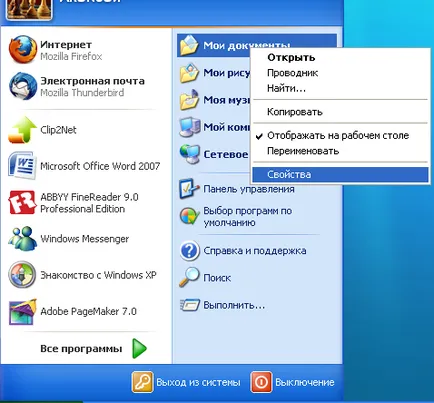The width and height of the screenshot is (434, 403).
Task: Click the Все программы label
Action: pyautogui.click(x=81, y=349)
